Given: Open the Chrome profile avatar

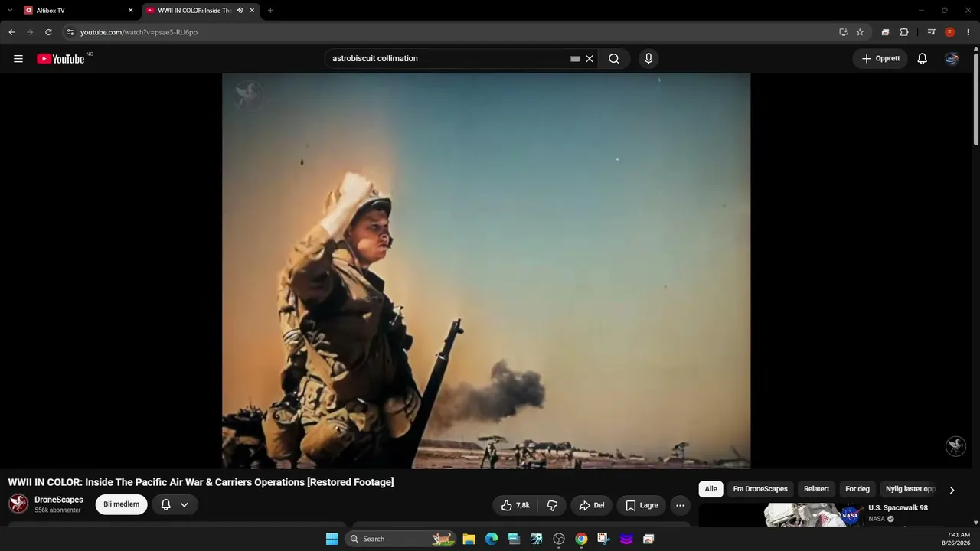Looking at the screenshot, I should tap(950, 32).
